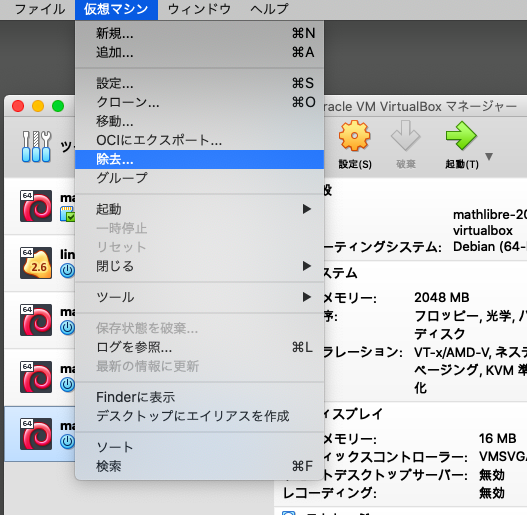Click the レコーディング: label
The image size is (527, 515).
coord(330,493)
